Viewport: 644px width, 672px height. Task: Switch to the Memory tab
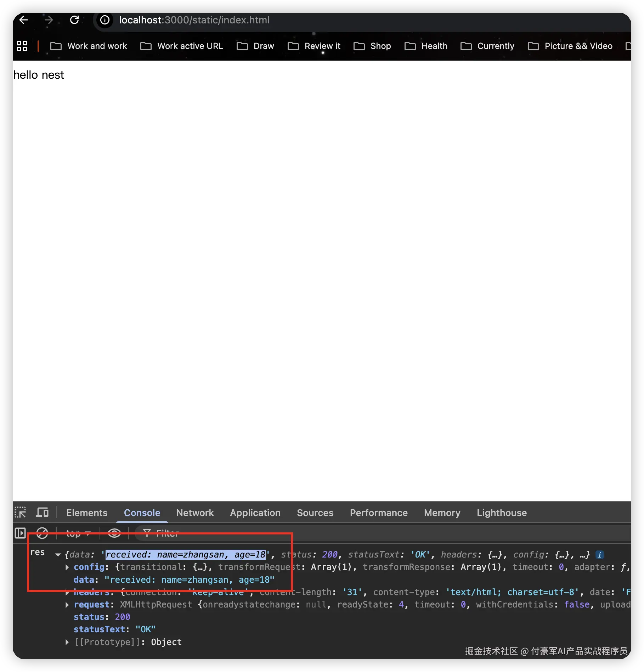tap(442, 513)
